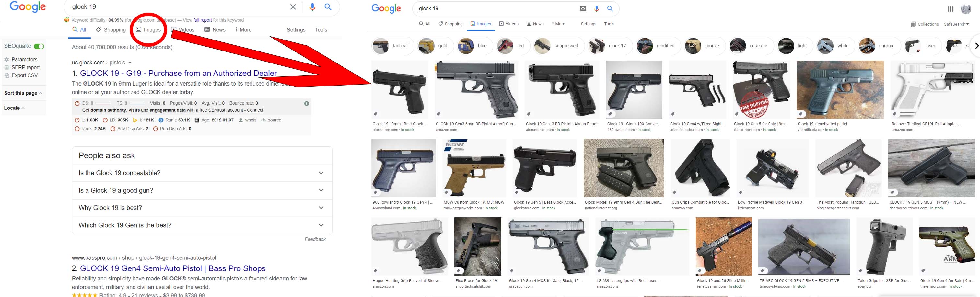Viewport: 980px width, 297px height.
Task: Open the Videos tab in image results
Action: tap(509, 24)
